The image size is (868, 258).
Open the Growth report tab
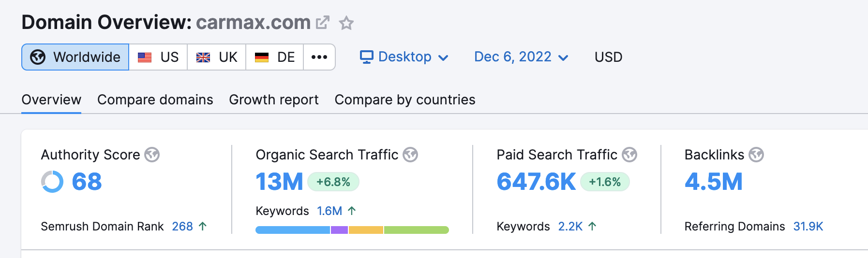[273, 100]
